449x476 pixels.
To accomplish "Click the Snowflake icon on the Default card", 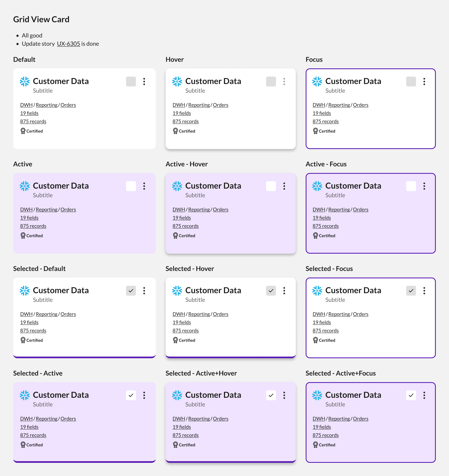I will coord(25,82).
